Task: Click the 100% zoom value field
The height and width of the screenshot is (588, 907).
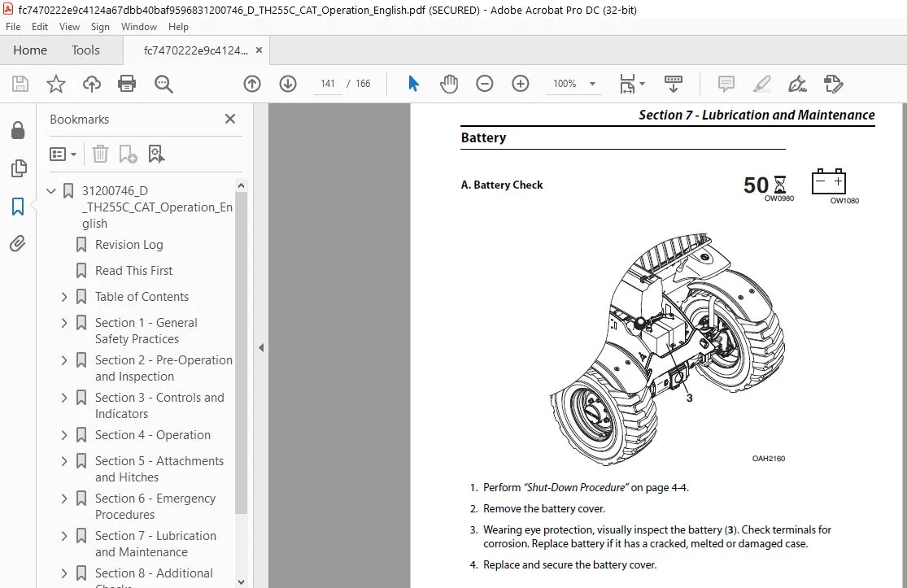Action: click(565, 84)
